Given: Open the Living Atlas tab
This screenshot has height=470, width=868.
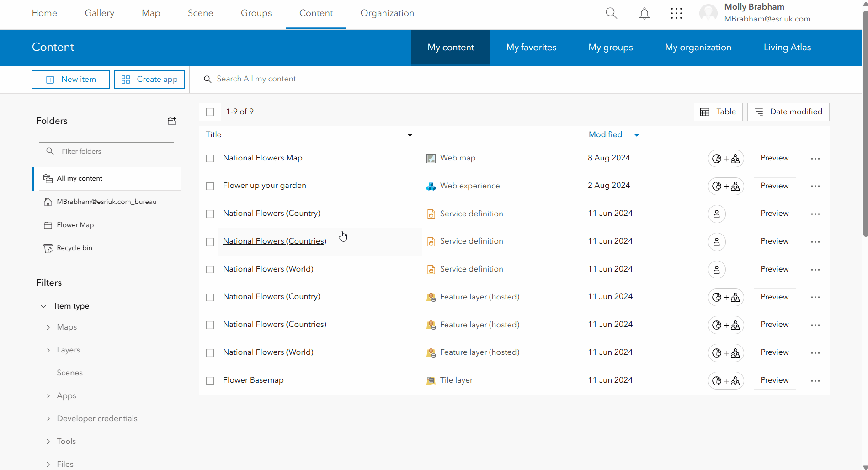Looking at the screenshot, I should pyautogui.click(x=787, y=48).
